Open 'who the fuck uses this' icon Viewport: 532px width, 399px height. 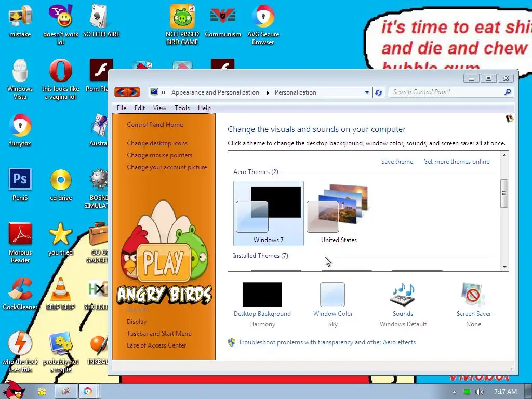click(20, 352)
